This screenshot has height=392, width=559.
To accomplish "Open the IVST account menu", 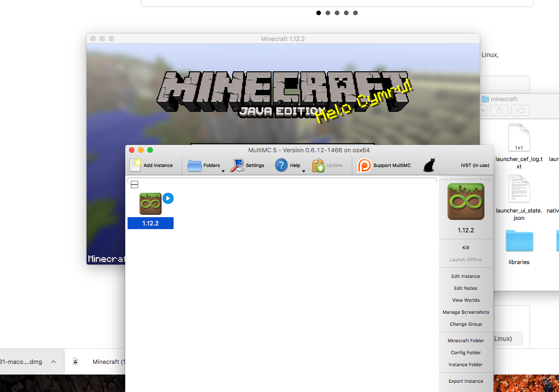I will click(x=475, y=166).
